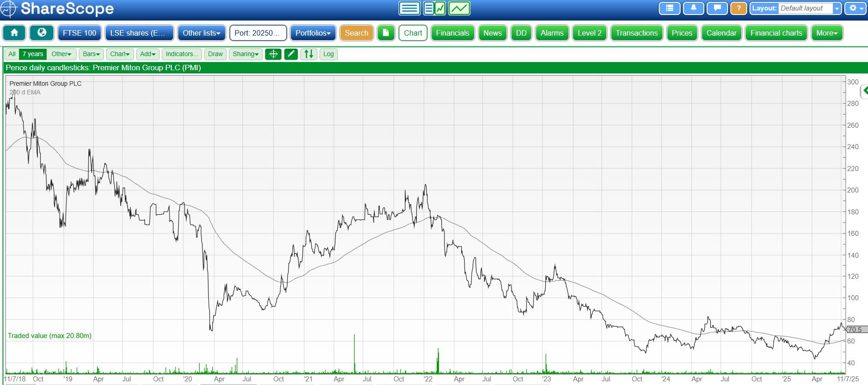
Task: Click the Traded value label
Action: click(50, 336)
